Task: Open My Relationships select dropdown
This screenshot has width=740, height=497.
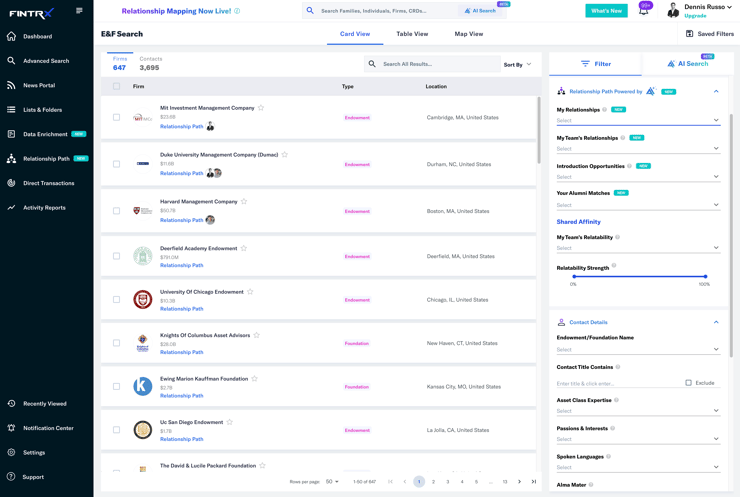Action: pyautogui.click(x=638, y=120)
